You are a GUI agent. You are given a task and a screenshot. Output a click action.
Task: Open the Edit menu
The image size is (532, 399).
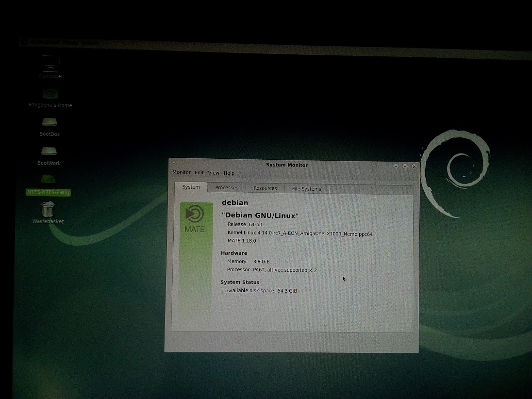(199, 173)
